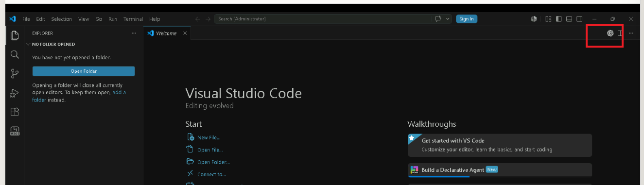The image size is (644, 185).
Task: Open the Help menu
Action: [x=155, y=19]
